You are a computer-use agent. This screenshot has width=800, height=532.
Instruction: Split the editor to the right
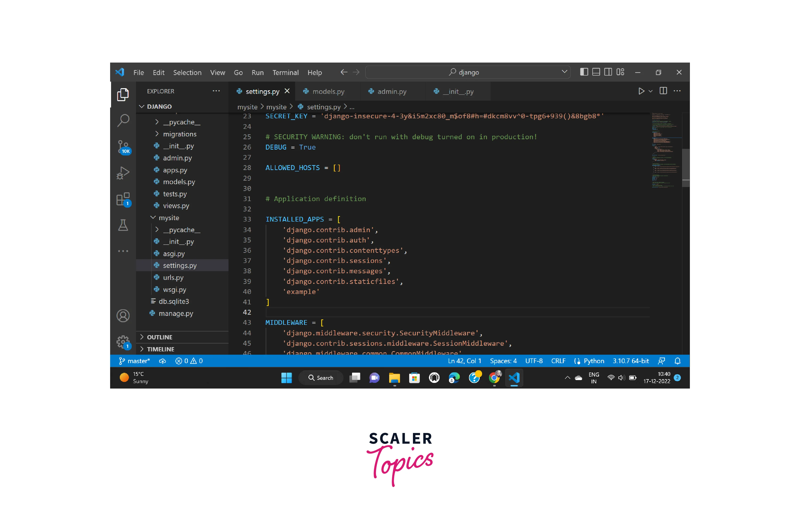(x=663, y=91)
